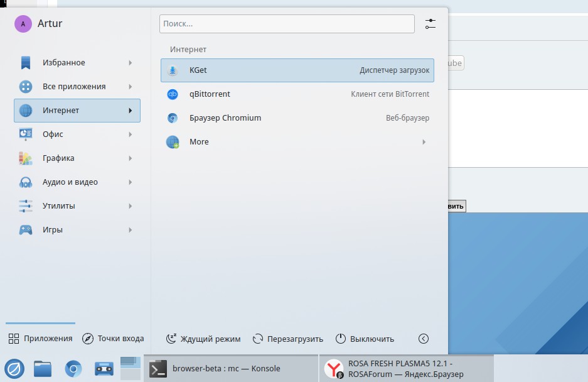Expand the arrow next to Избранное
588x382 pixels.
tap(130, 63)
